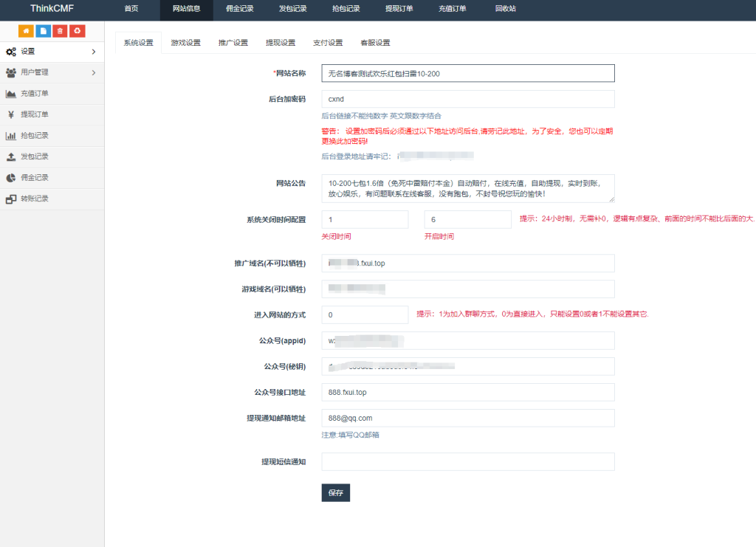Click the orange home icon above sidebar
The width and height of the screenshot is (756, 547).
(x=27, y=32)
